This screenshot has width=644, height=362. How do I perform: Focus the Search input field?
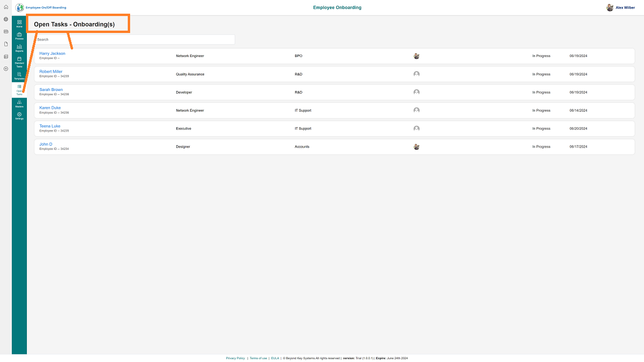134,40
